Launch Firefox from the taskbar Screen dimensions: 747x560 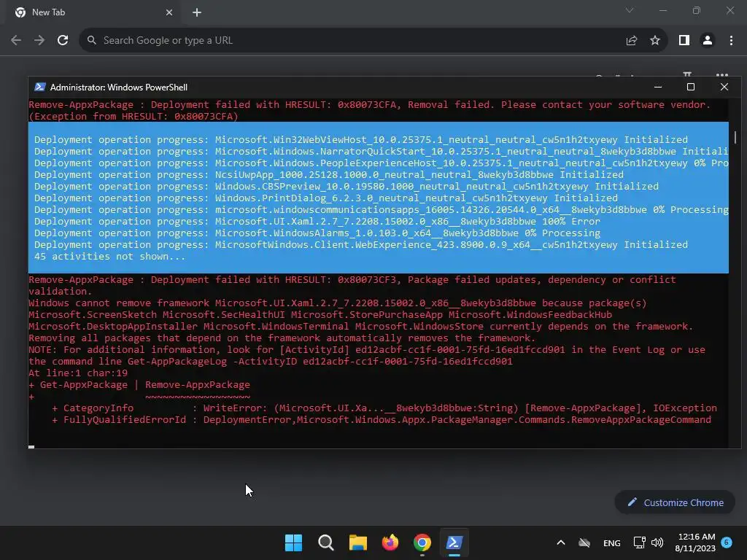tap(390, 542)
